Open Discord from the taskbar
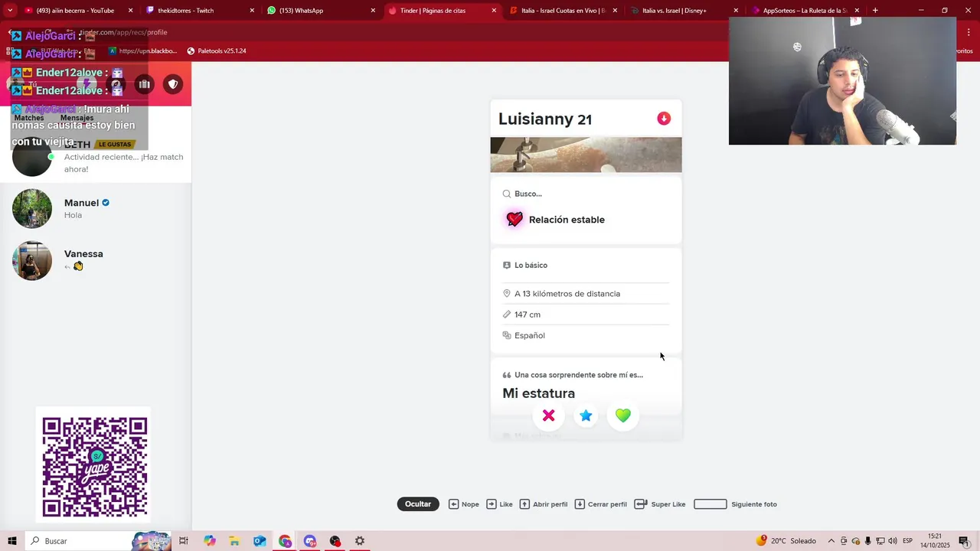Viewport: 980px width, 551px height. 310,541
